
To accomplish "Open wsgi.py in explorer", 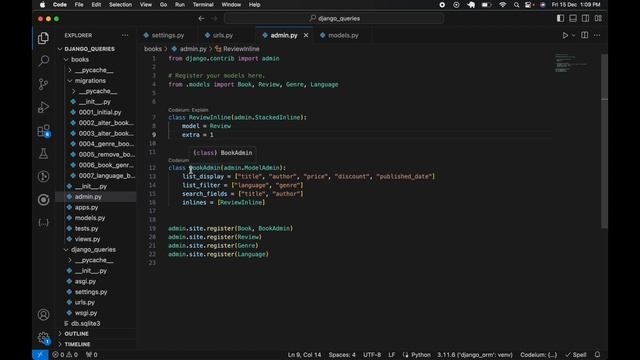I will pyautogui.click(x=86, y=313).
